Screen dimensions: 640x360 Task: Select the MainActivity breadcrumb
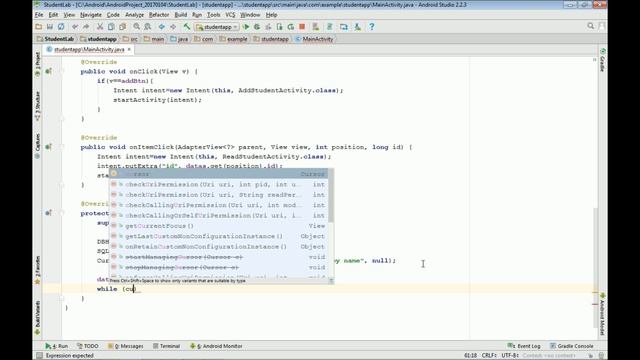314,39
